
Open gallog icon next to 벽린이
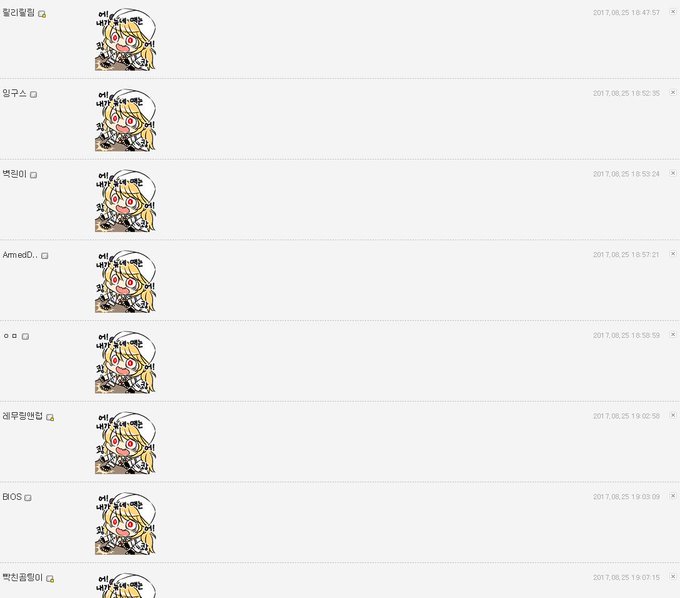[33, 175]
